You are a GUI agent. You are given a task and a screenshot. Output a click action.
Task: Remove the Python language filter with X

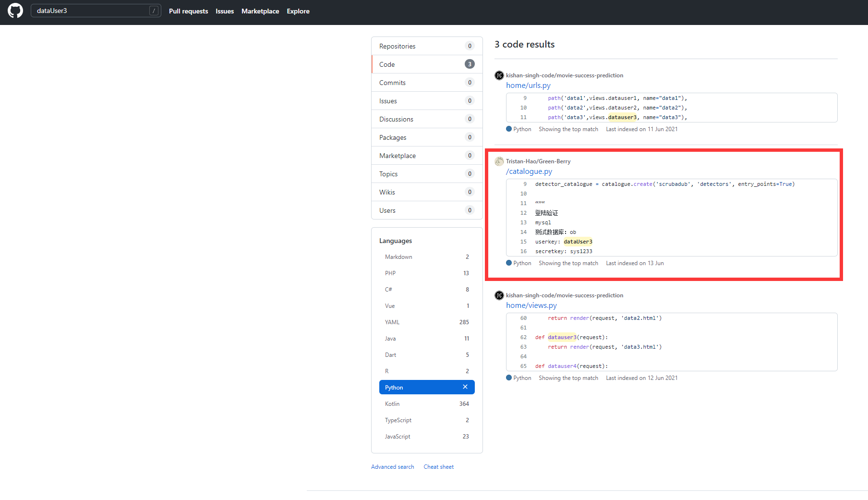coord(465,387)
